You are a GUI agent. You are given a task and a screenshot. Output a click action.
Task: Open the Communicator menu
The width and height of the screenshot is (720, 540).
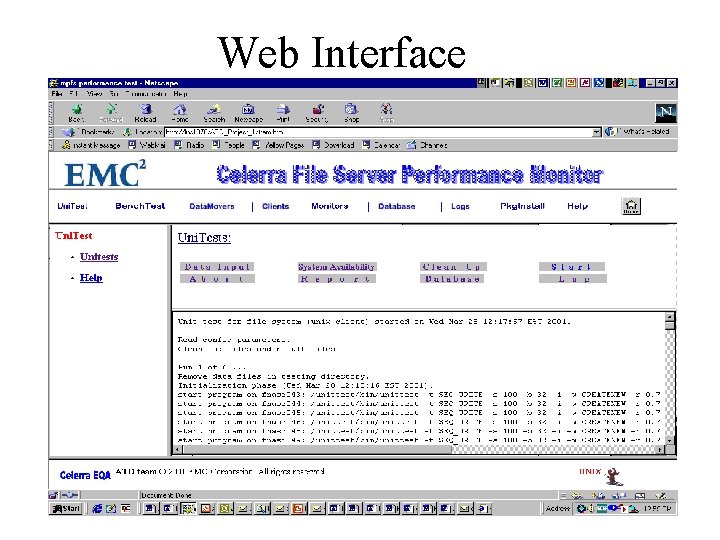(x=146, y=94)
